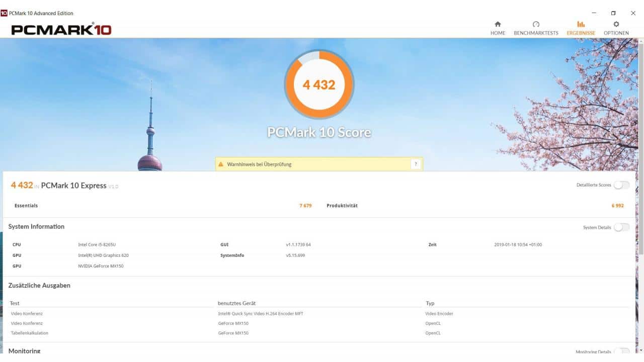Click the Home house icon
The width and height of the screenshot is (644, 362).
(497, 24)
